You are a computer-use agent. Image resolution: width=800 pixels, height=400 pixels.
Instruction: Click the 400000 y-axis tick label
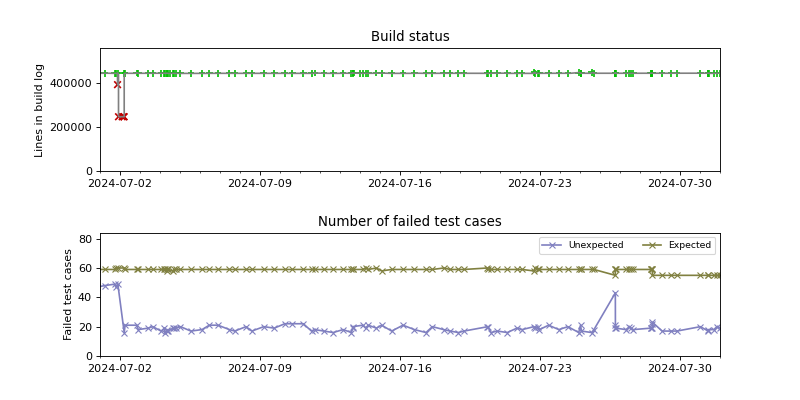[x=73, y=83]
